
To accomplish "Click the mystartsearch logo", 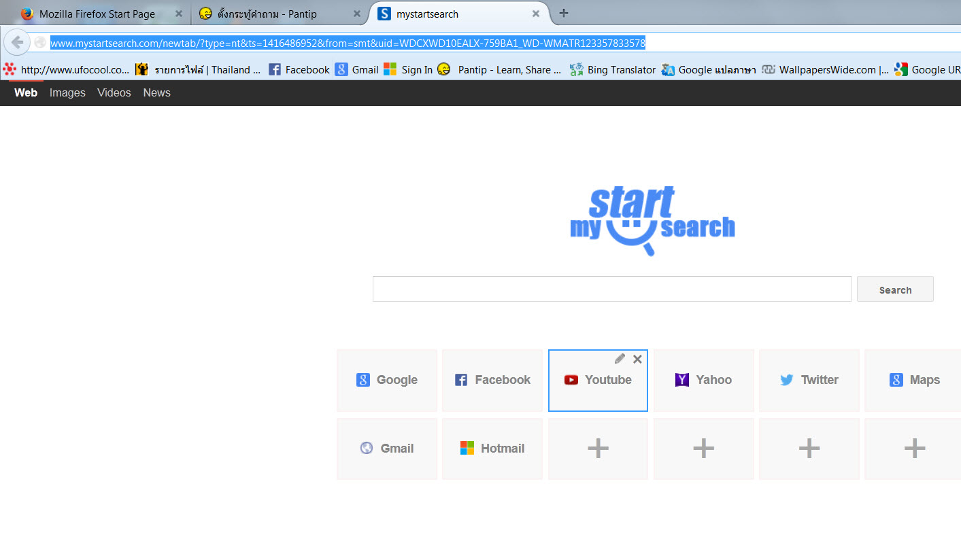I will 652,220.
